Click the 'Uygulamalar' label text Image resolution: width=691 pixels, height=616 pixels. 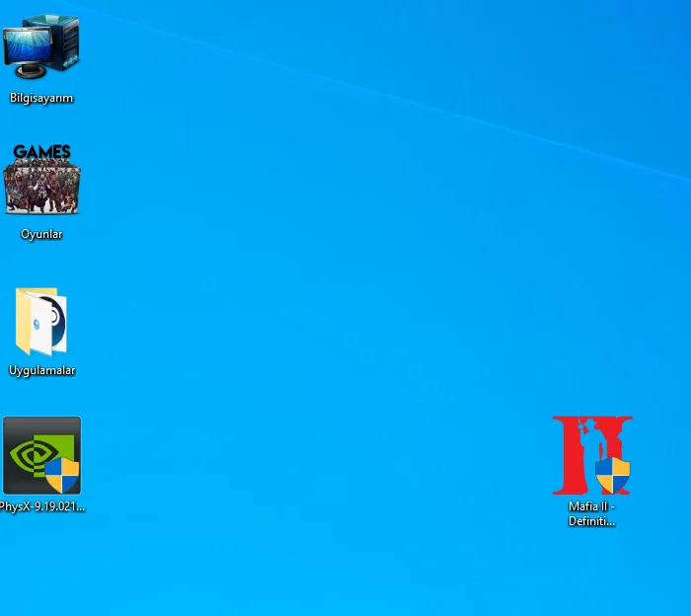pyautogui.click(x=41, y=370)
